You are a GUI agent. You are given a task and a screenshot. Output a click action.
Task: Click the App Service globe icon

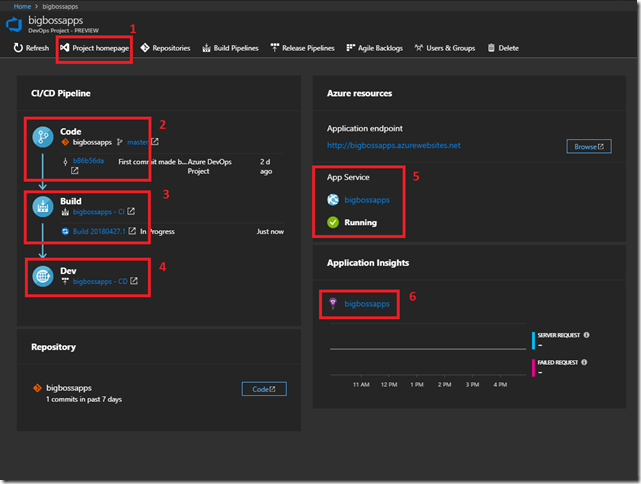(333, 199)
